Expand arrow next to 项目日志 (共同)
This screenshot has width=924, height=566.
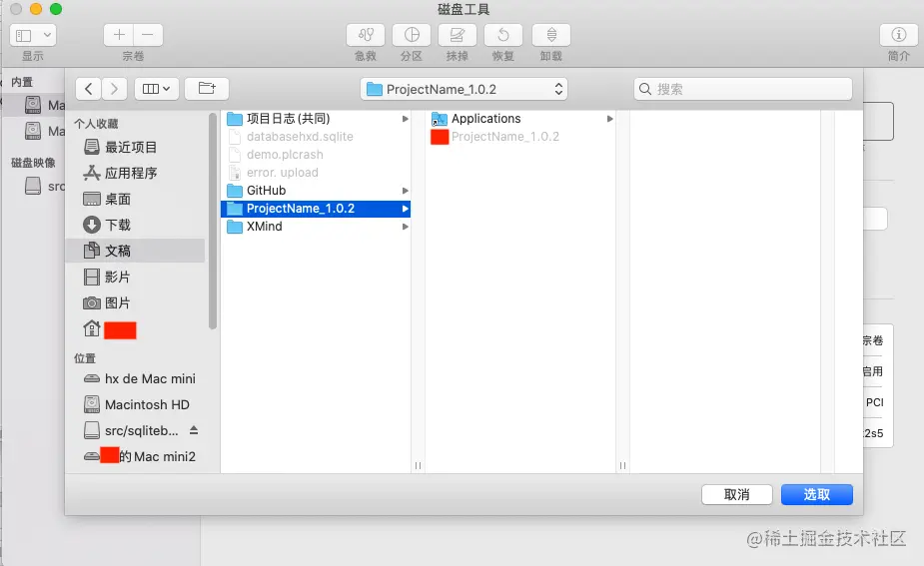pos(405,119)
